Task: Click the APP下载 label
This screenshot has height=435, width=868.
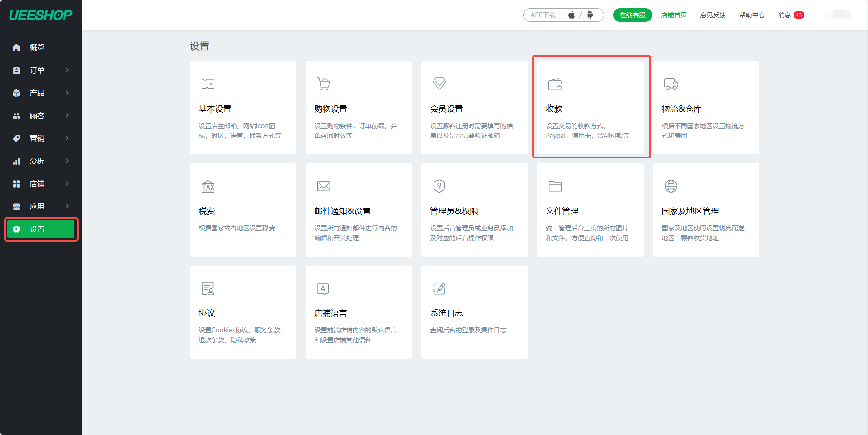Action: 544,15
